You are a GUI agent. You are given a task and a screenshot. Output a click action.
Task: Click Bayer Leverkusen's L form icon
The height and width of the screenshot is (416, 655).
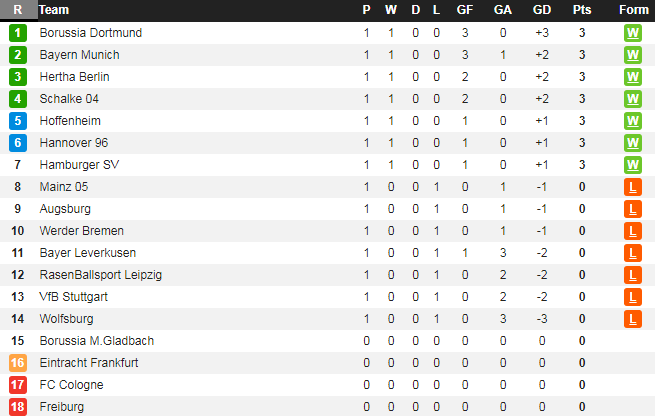(x=632, y=253)
